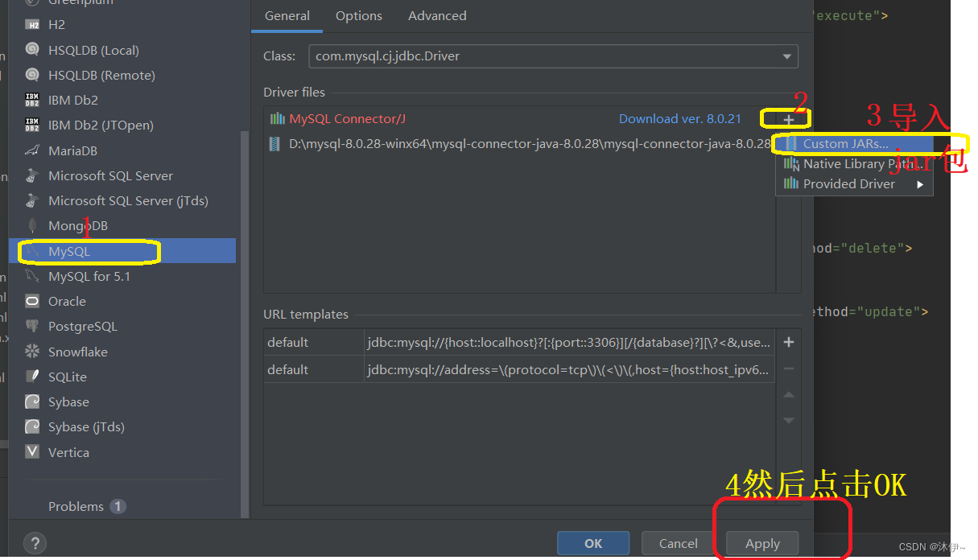978x560 pixels.
Task: Select the Sybase driver icon
Action: pos(32,401)
